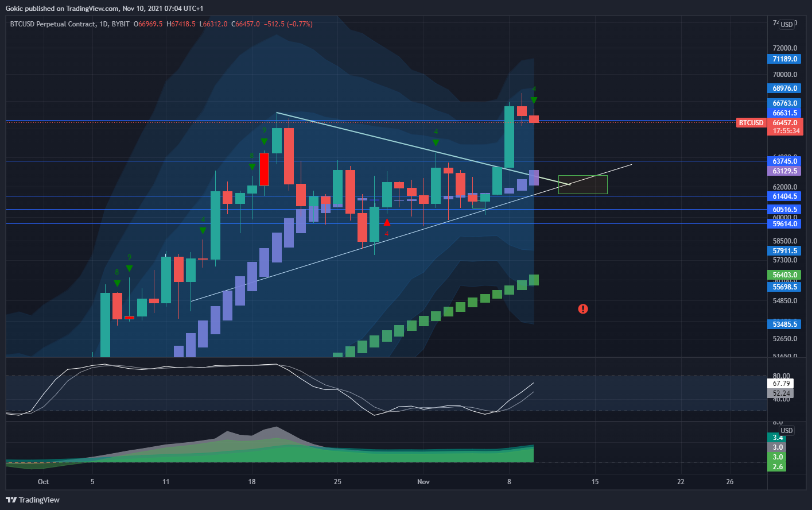Open the TradingView logo at bottom

click(x=33, y=500)
